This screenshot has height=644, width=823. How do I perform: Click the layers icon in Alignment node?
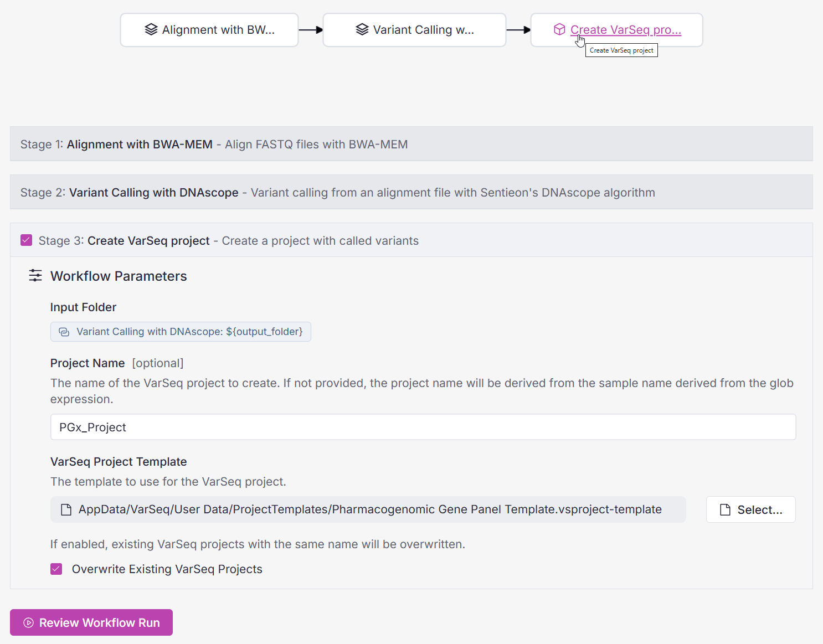(x=151, y=30)
